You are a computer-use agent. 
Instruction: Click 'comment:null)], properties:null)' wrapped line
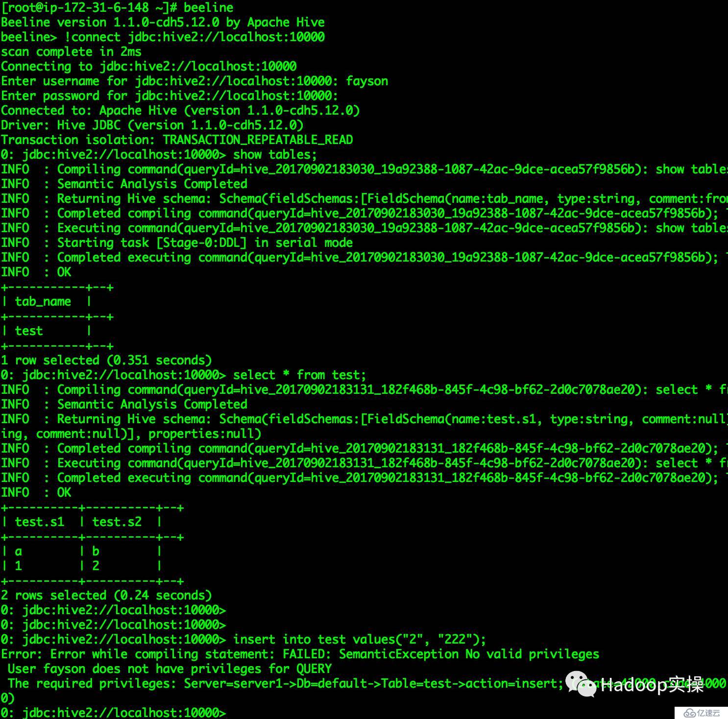131,433
